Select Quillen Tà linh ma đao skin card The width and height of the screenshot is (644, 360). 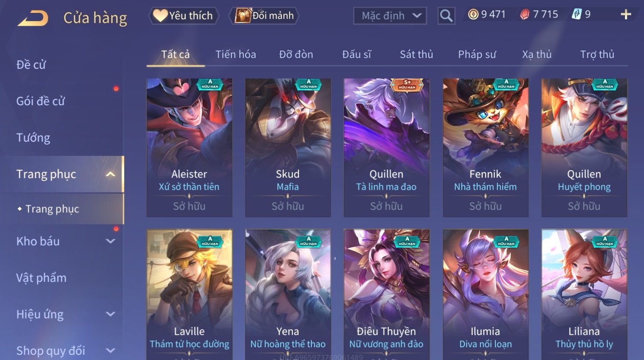point(386,148)
